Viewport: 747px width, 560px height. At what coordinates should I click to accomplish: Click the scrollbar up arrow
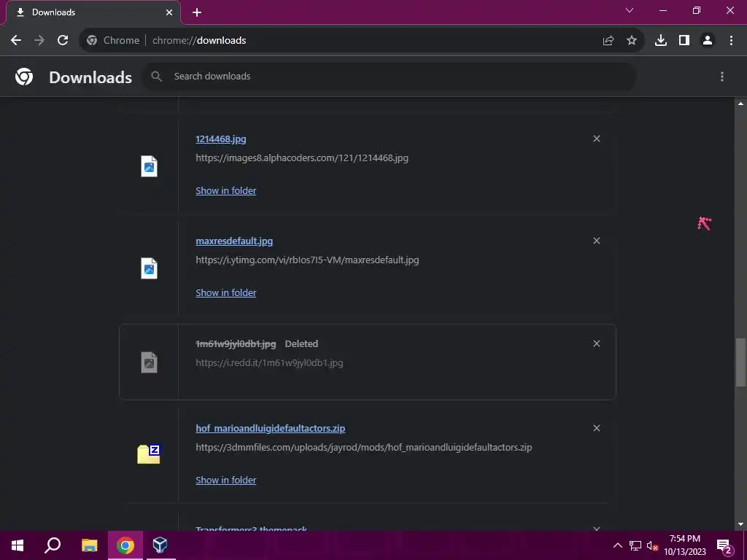pos(740,104)
